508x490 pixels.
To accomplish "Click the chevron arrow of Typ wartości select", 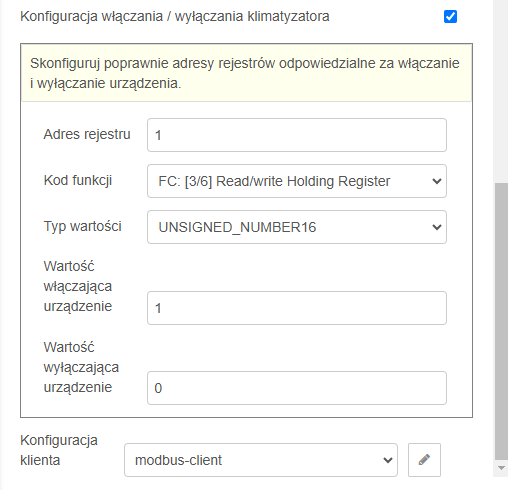I will pos(436,227).
